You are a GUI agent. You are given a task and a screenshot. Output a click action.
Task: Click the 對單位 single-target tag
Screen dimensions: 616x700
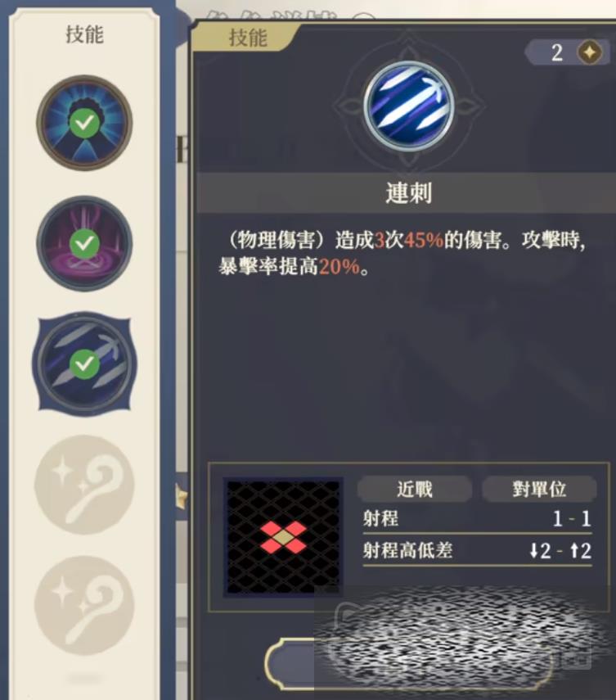point(539,489)
